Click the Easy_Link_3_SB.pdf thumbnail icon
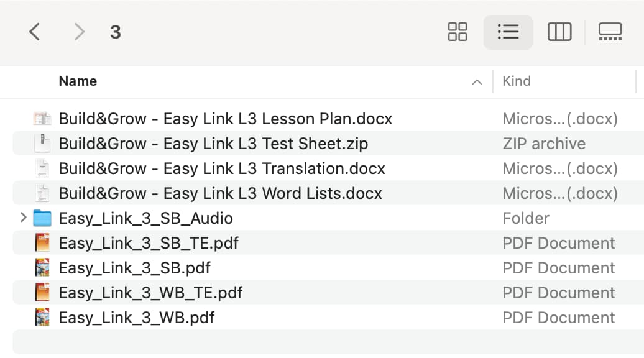The image size is (644, 358). point(42,268)
